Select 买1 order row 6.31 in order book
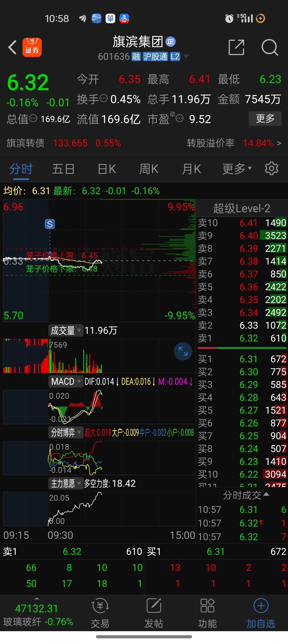Image resolution: width=288 pixels, height=644 pixels. pos(242,359)
